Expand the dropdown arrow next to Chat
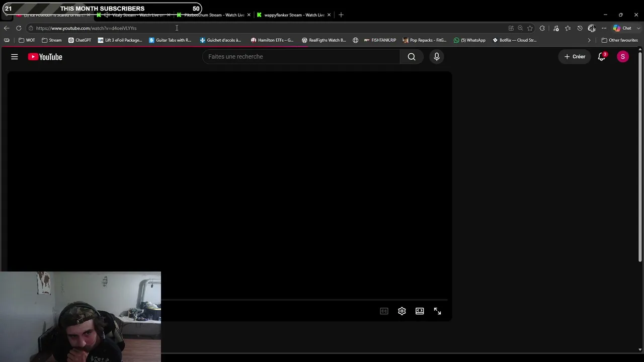 pyautogui.click(x=638, y=28)
